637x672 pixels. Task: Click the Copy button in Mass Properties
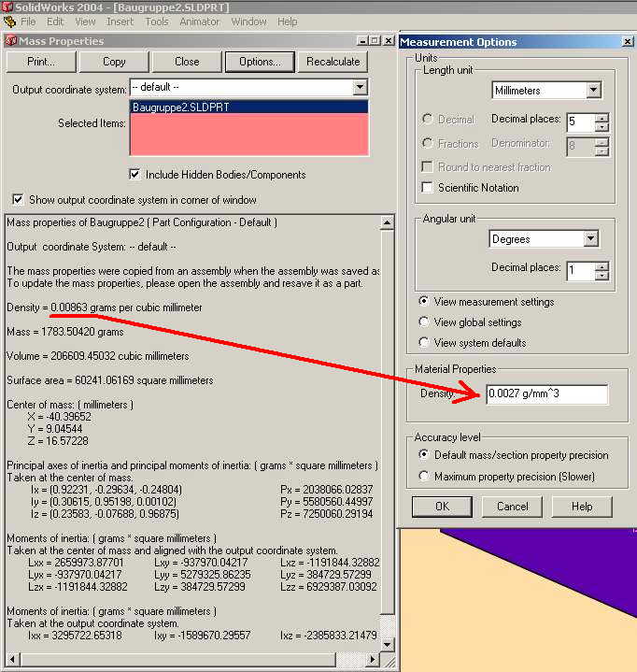(114, 62)
